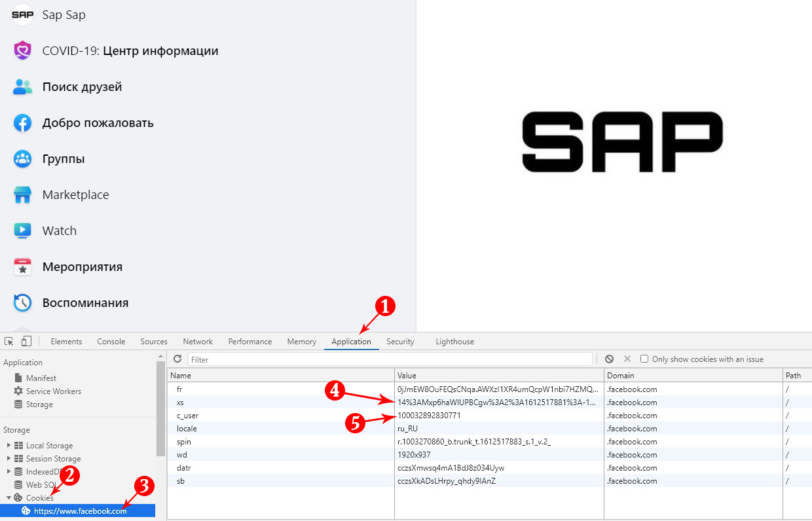812x521 pixels.
Task: Open the Поиск друзей link
Action: (x=82, y=86)
